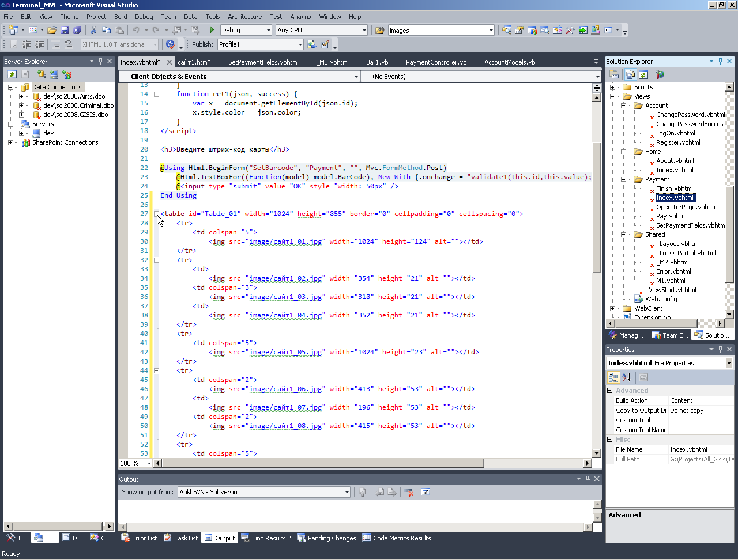Select Web.config in Solution Explorer
The width and height of the screenshot is (738, 560).
point(661,299)
